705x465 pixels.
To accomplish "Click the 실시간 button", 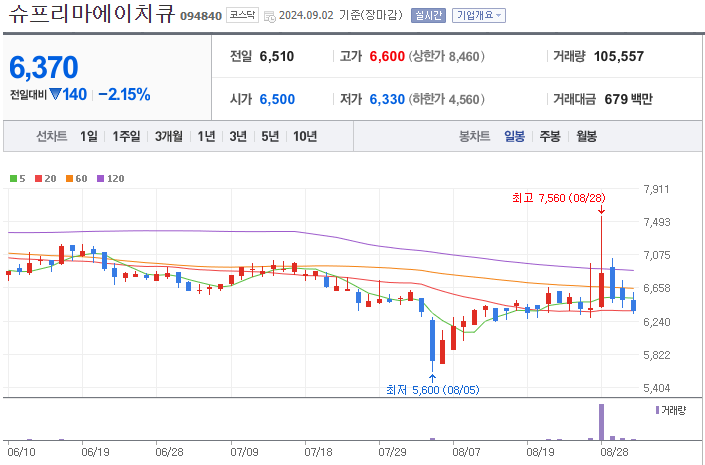I will (x=428, y=15).
